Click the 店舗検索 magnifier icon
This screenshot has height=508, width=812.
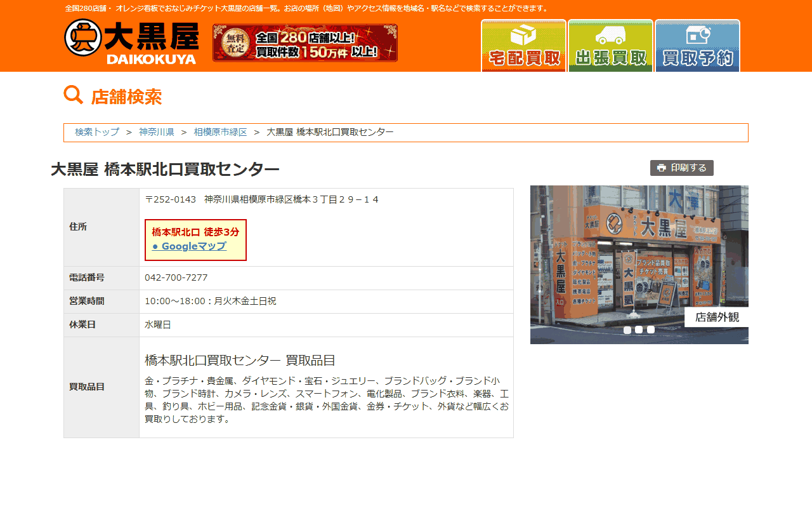pyautogui.click(x=74, y=95)
